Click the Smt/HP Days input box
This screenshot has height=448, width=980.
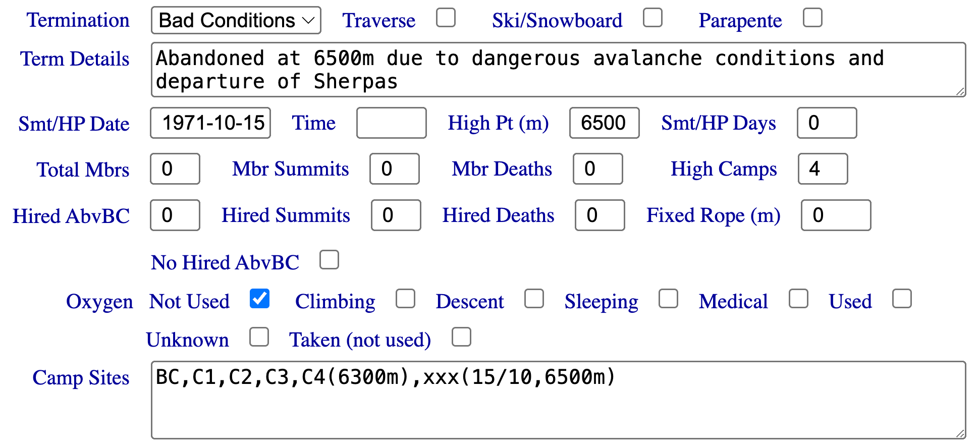click(827, 123)
